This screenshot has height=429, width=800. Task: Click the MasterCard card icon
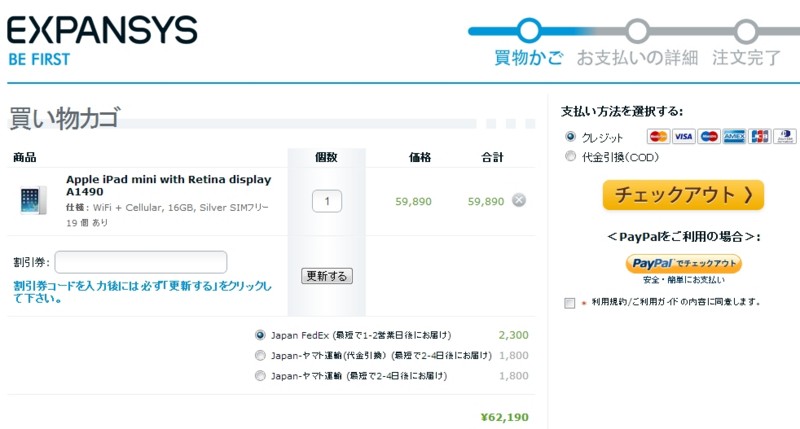click(658, 136)
